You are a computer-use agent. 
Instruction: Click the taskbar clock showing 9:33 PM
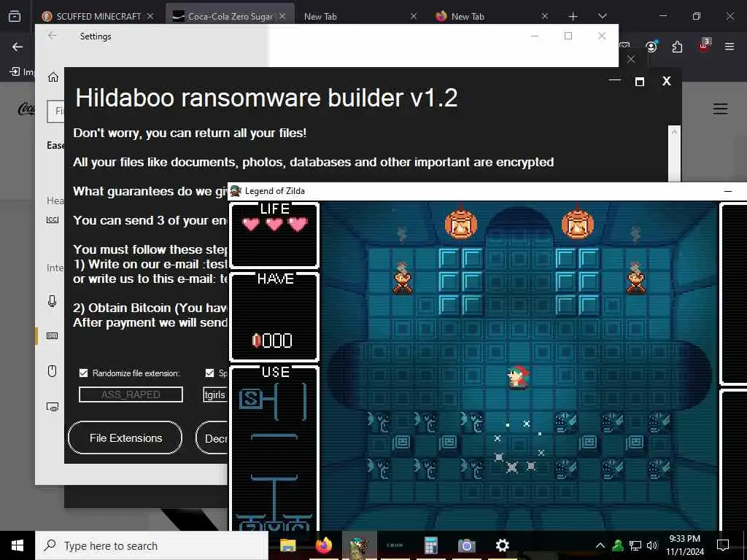click(x=684, y=545)
